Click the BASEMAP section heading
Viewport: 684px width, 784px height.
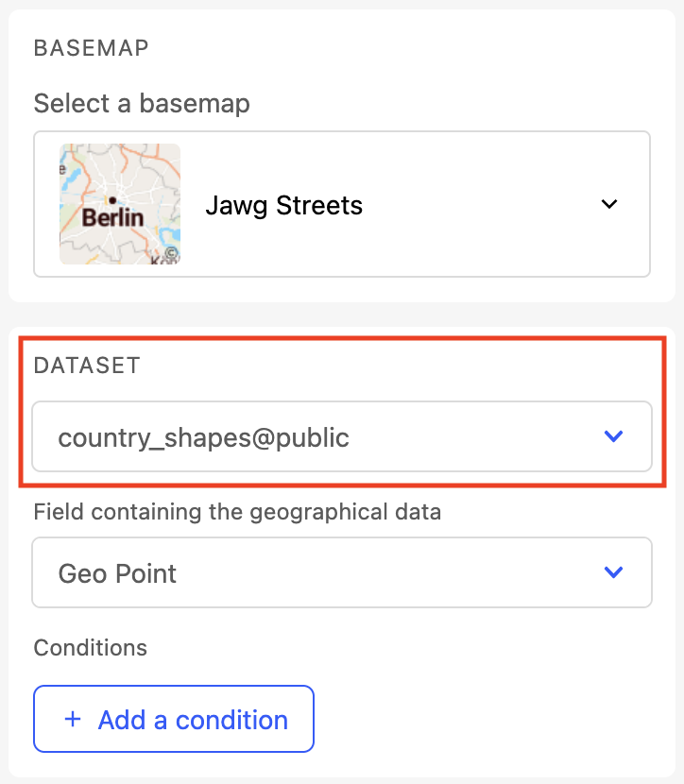pyautogui.click(x=92, y=48)
